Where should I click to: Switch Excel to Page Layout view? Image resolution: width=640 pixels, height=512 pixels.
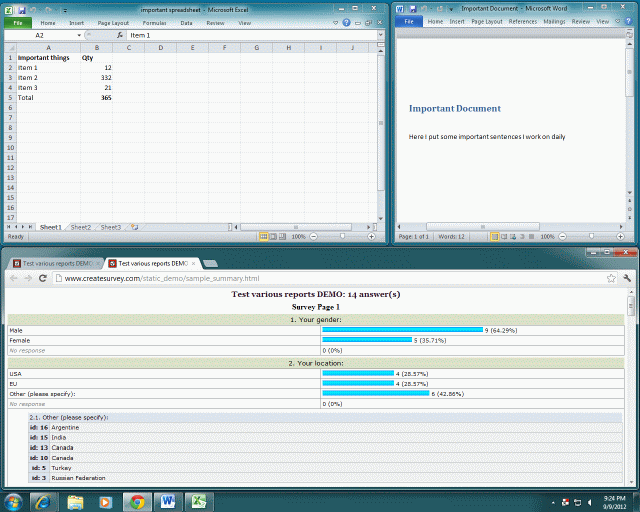coord(273,237)
